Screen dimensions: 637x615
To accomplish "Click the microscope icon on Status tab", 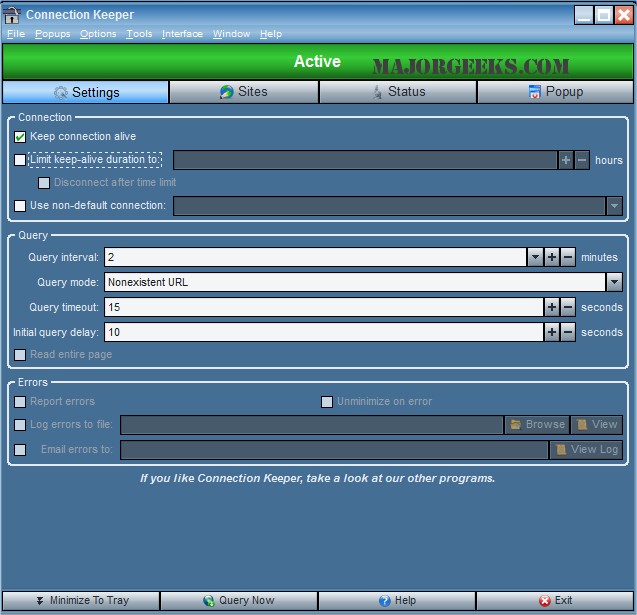I will (377, 92).
